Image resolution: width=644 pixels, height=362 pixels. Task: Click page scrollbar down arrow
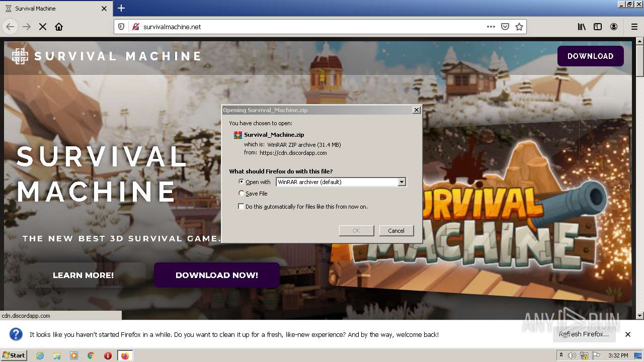pyautogui.click(x=639, y=316)
